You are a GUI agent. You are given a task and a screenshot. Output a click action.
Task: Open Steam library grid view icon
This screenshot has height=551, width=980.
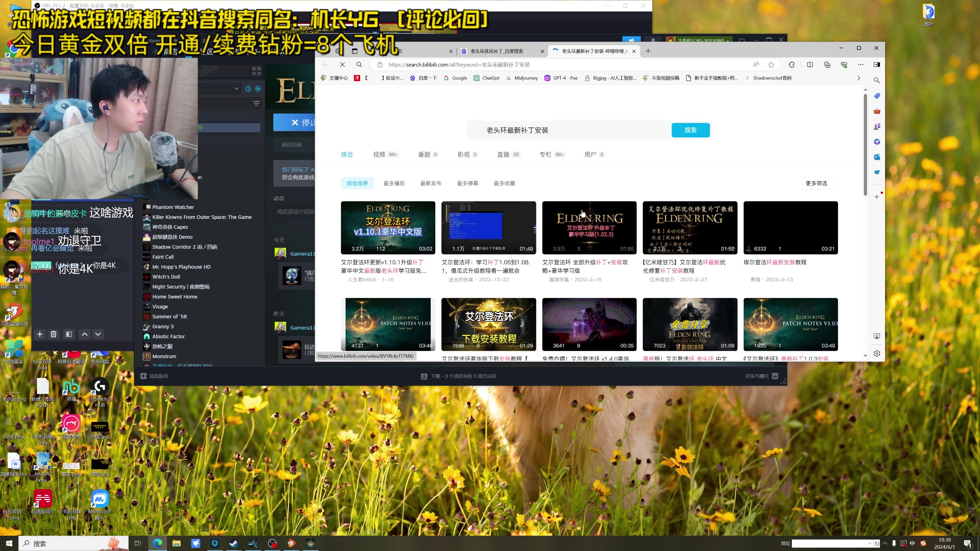click(256, 71)
